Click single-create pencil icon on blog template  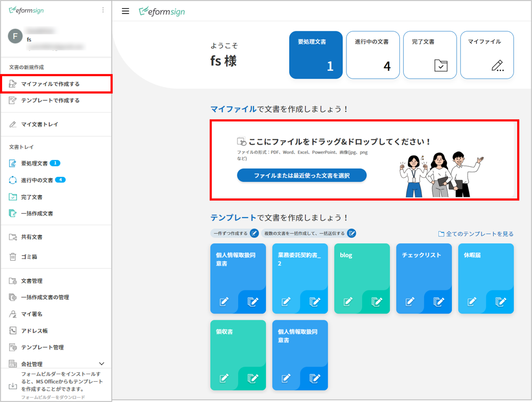348,301
